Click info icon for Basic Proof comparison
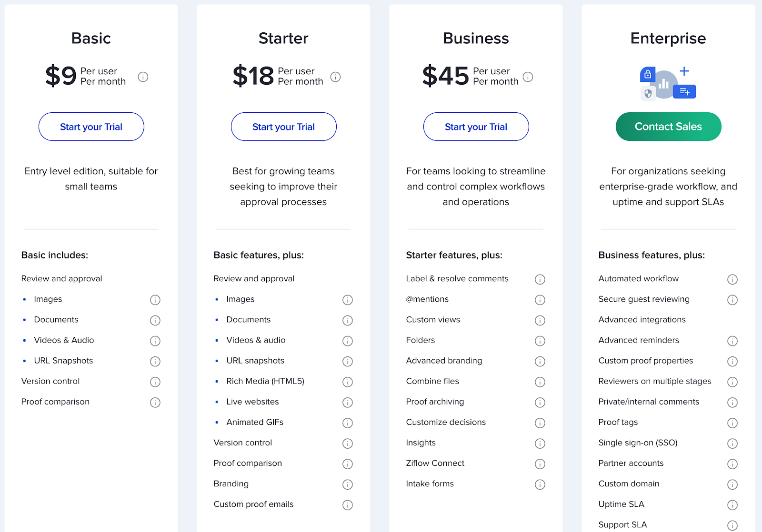 coord(155,403)
